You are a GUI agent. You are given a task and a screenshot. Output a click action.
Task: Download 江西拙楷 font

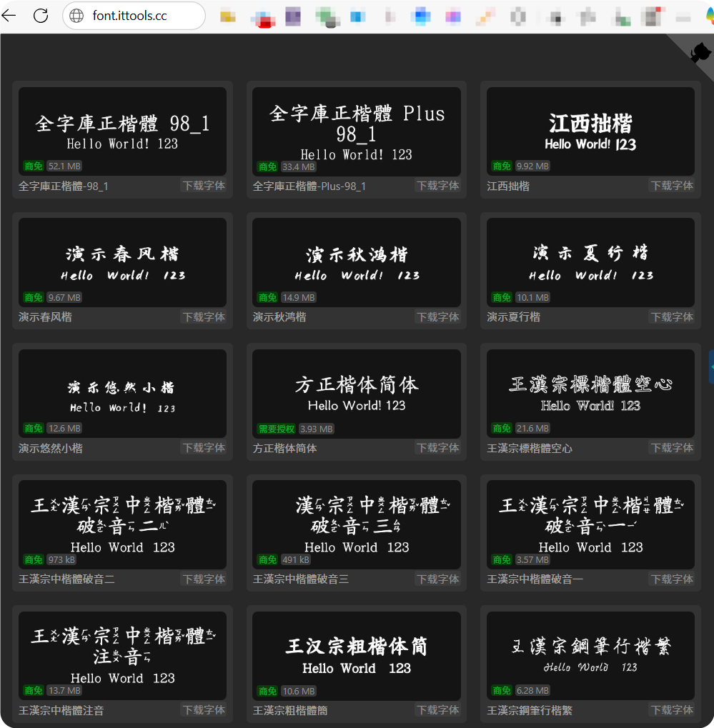[672, 186]
